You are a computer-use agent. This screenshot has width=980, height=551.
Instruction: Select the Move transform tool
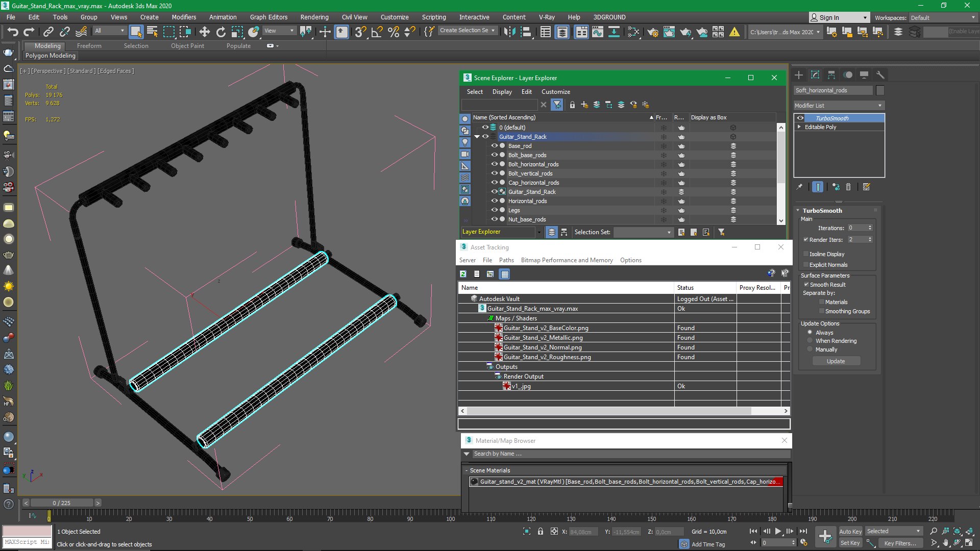[204, 32]
